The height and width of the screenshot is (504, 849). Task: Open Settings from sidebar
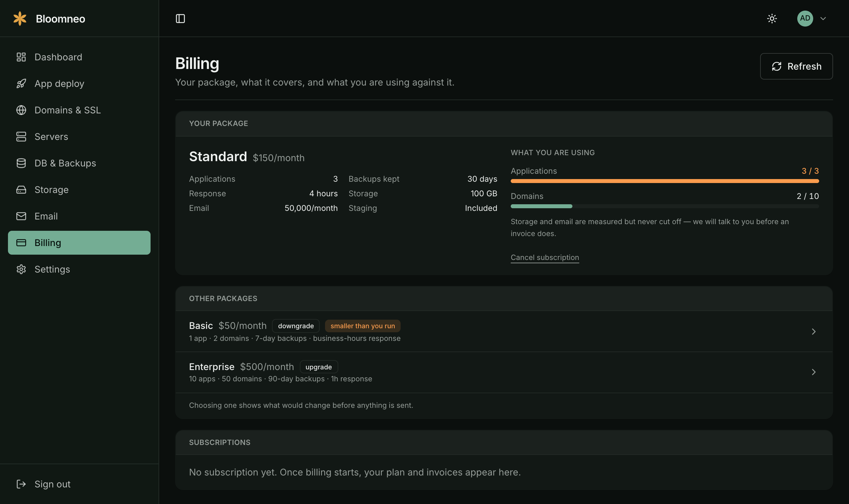(79, 269)
